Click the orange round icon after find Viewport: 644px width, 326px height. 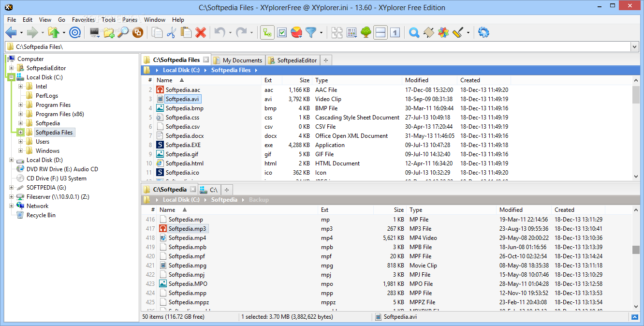[138, 32]
